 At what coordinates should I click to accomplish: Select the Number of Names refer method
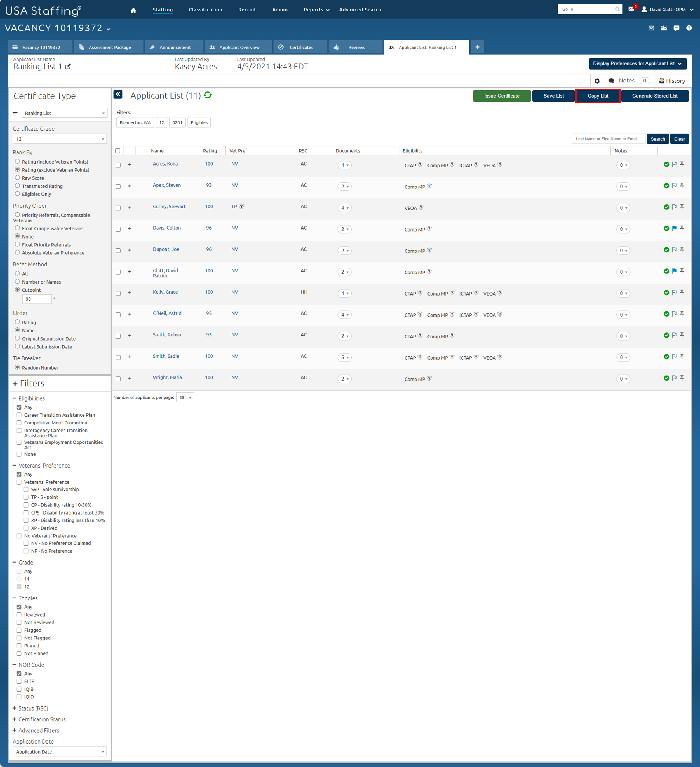18,282
